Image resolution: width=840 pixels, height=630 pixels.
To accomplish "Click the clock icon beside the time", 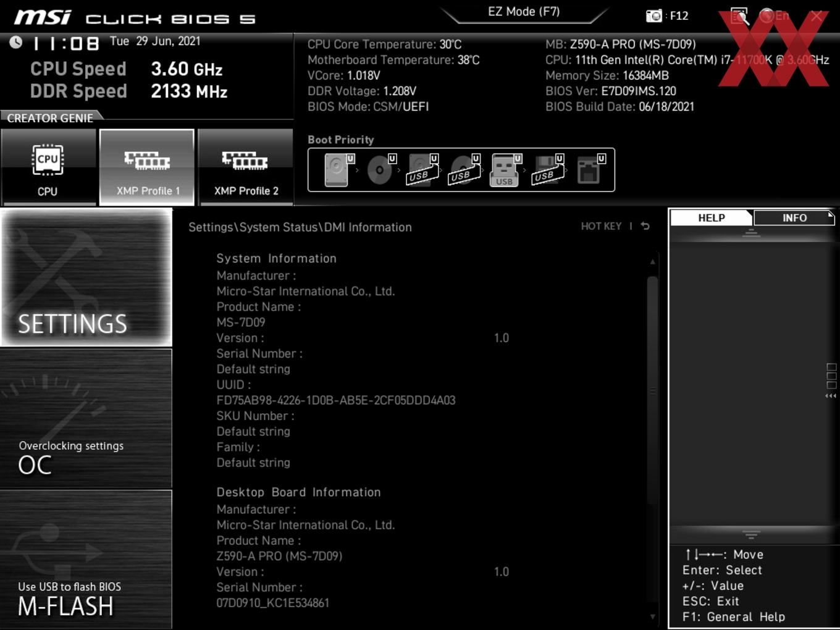I will pos(16,42).
